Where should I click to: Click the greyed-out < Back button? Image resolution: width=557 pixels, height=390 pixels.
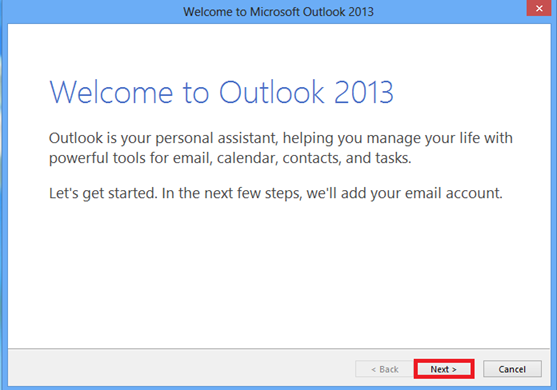point(385,369)
